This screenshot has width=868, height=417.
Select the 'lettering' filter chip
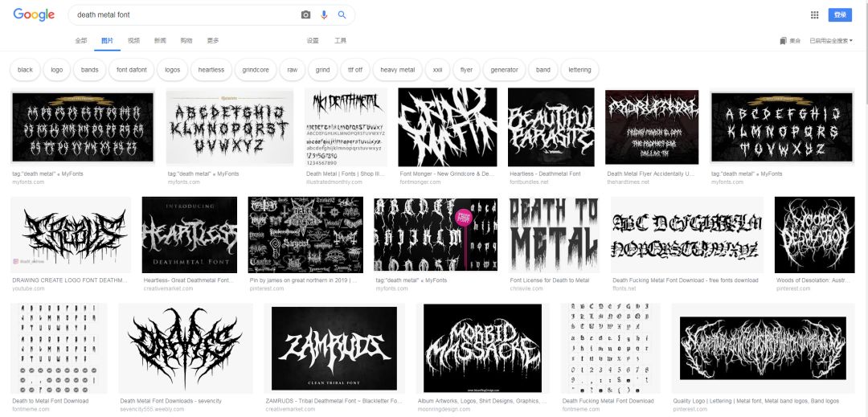pyautogui.click(x=579, y=70)
